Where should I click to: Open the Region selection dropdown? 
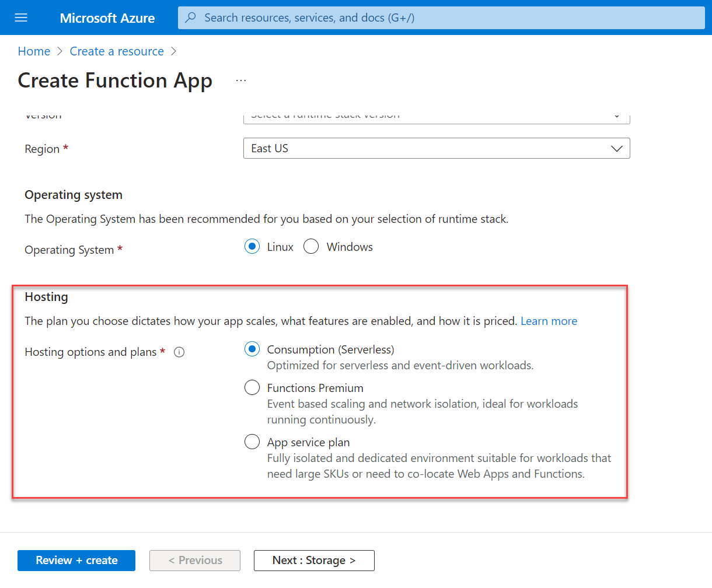point(437,148)
